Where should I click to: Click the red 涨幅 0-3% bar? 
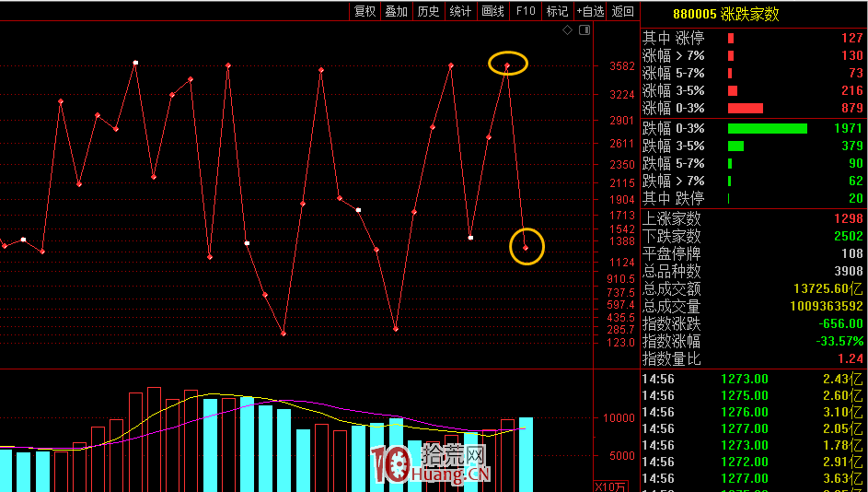(746, 108)
